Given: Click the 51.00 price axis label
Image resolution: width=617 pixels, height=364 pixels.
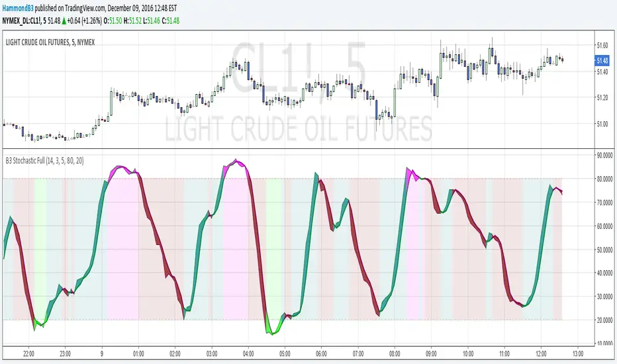Looking at the screenshot, I should [x=601, y=124].
